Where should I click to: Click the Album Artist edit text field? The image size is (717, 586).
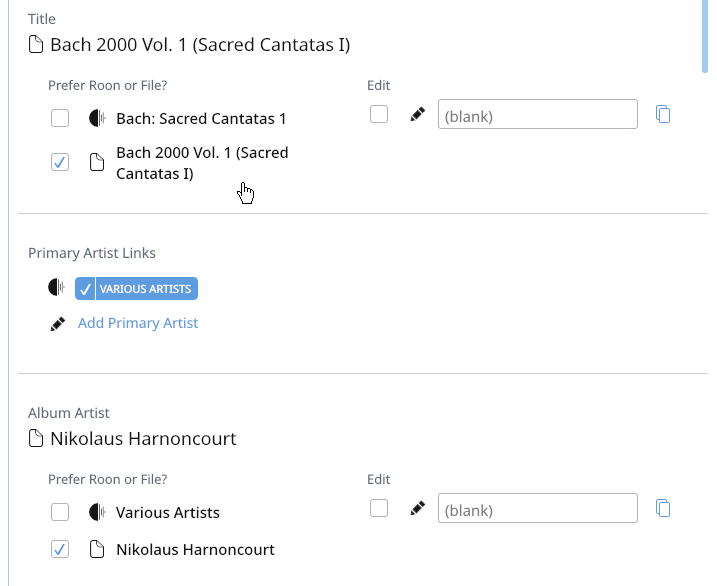pos(538,508)
